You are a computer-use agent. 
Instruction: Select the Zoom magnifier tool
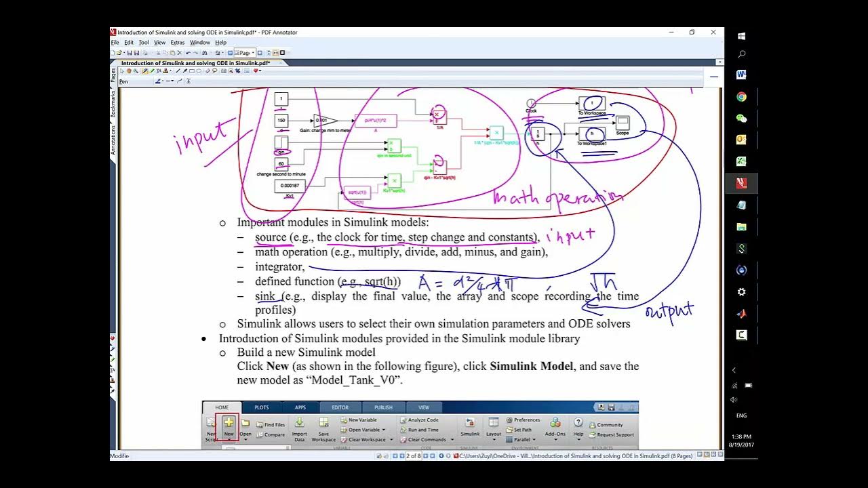[x=136, y=70]
